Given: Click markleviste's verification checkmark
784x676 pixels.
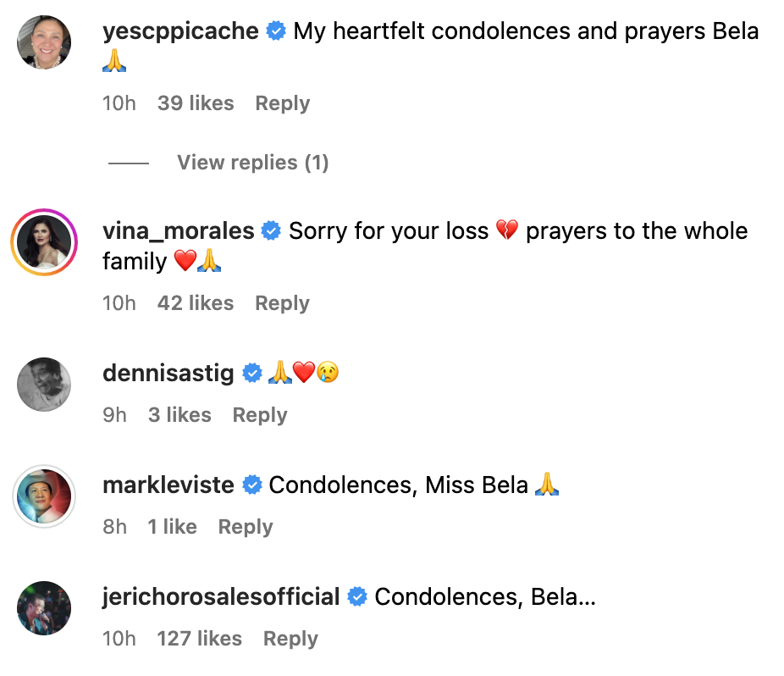Looking at the screenshot, I should [251, 485].
